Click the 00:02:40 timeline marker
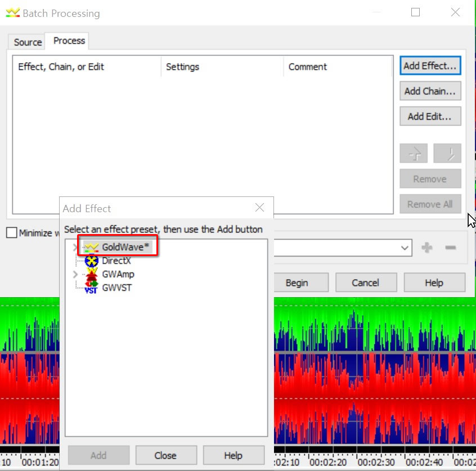The image size is (476, 471). click(x=424, y=462)
